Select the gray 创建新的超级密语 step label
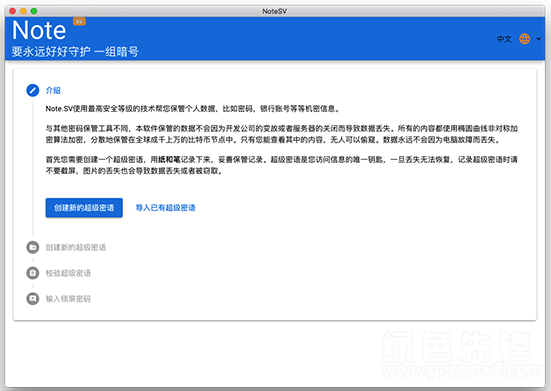The image size is (551, 391). point(76,247)
